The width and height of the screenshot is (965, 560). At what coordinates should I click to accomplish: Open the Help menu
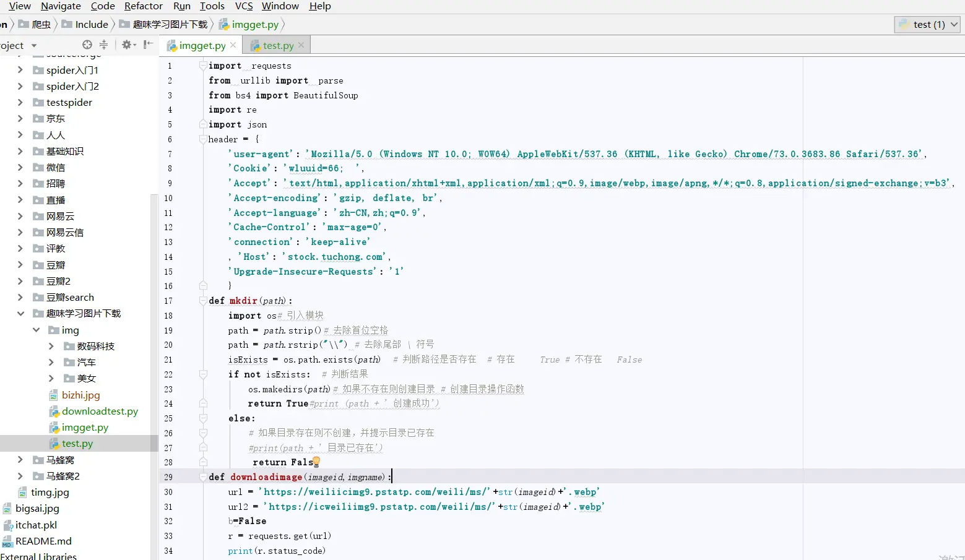click(x=320, y=6)
